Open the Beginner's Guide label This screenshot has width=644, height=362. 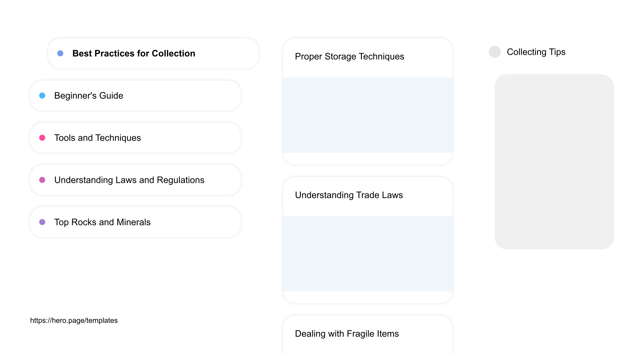(89, 95)
